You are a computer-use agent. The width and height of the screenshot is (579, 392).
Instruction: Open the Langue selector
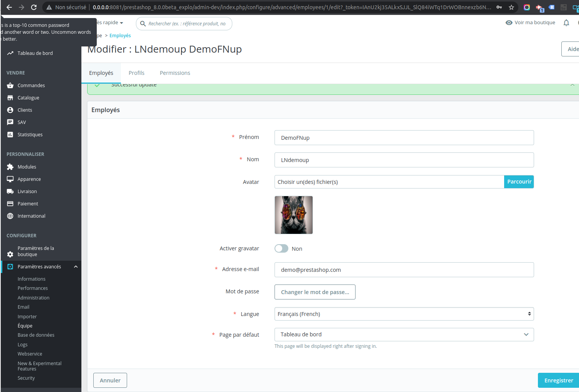coord(404,314)
